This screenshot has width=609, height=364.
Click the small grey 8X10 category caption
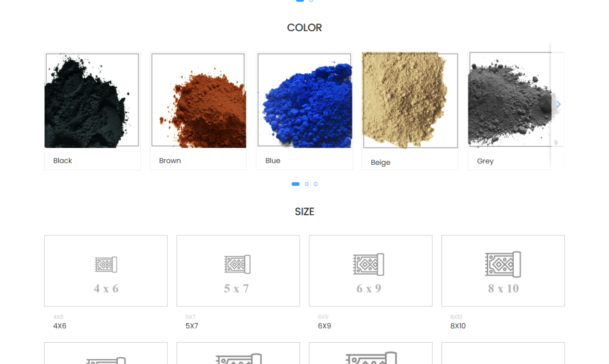[456, 317]
